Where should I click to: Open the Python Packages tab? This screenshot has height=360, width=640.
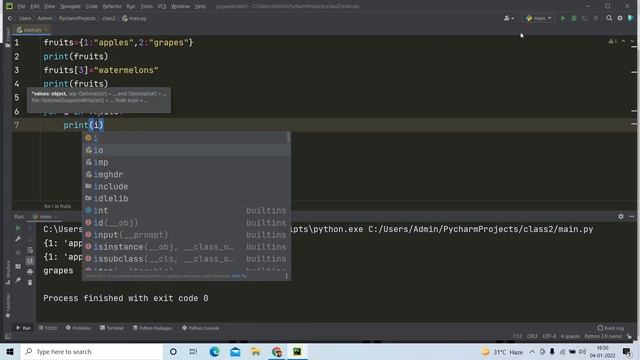tap(152, 328)
